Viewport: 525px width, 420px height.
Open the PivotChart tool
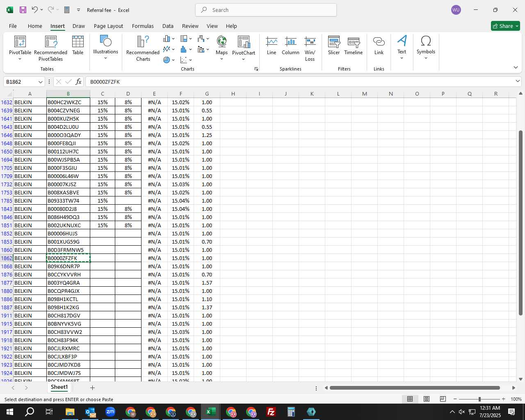pos(244,48)
